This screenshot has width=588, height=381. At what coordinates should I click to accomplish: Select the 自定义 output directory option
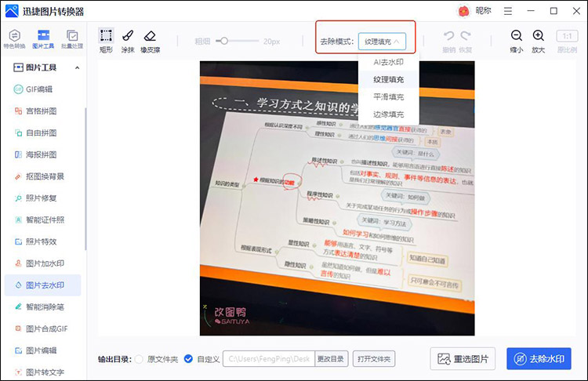(188, 359)
